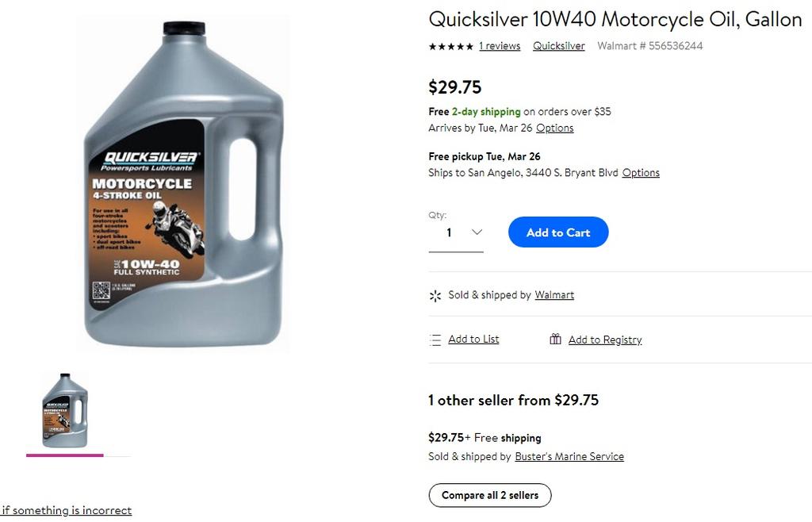Click the QR code on the bottle label
The image size is (812, 522).
click(x=101, y=290)
